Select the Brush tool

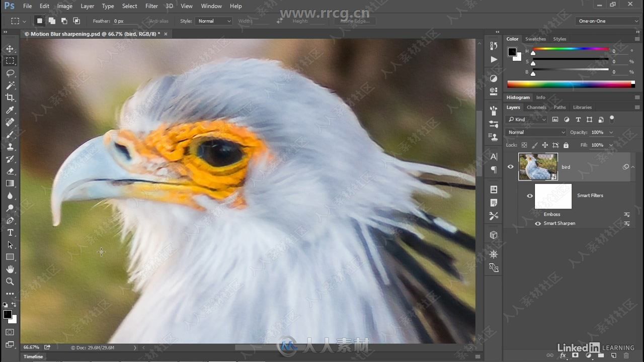pos(10,135)
